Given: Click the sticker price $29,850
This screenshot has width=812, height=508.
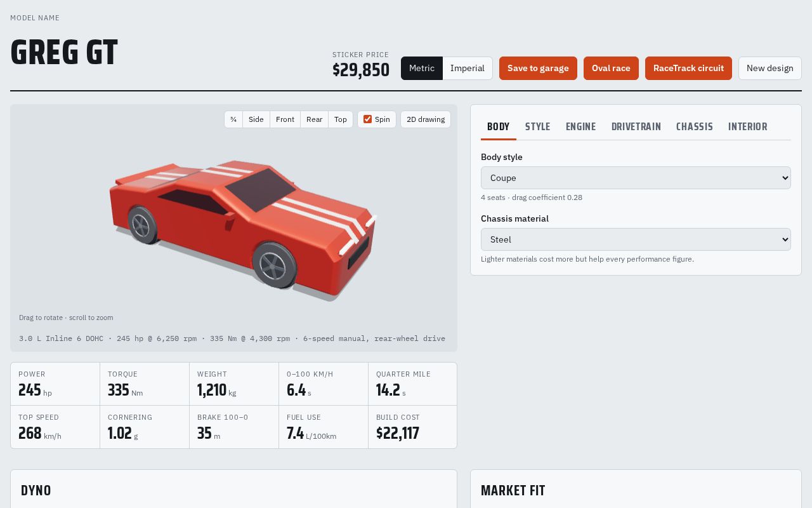Looking at the screenshot, I should tap(361, 70).
